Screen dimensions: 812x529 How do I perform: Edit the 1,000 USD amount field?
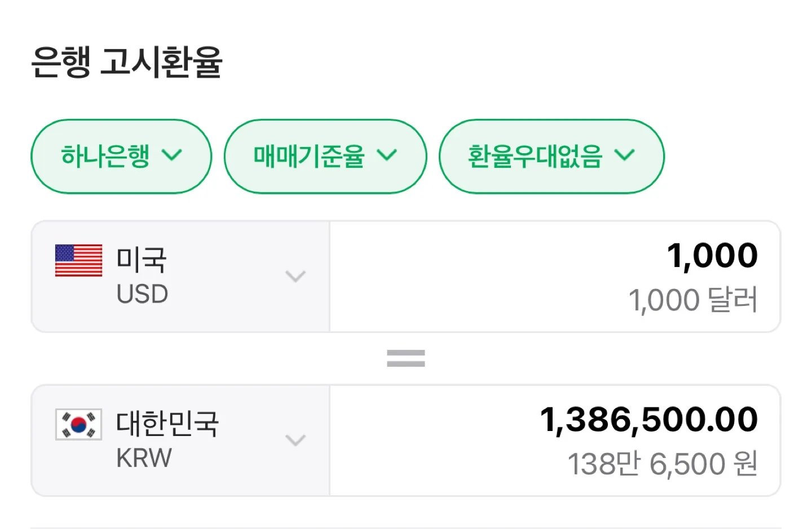point(555,276)
